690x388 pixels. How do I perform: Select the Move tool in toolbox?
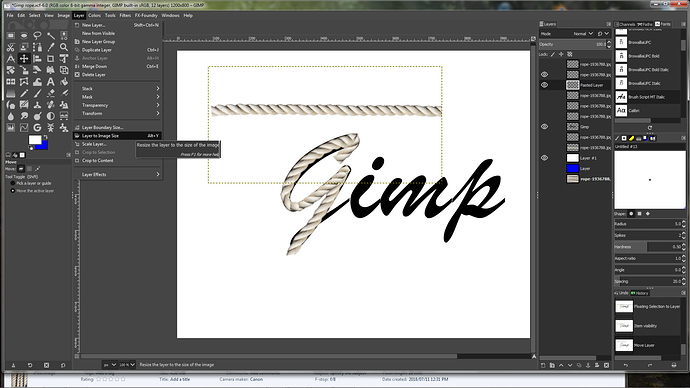click(x=24, y=59)
